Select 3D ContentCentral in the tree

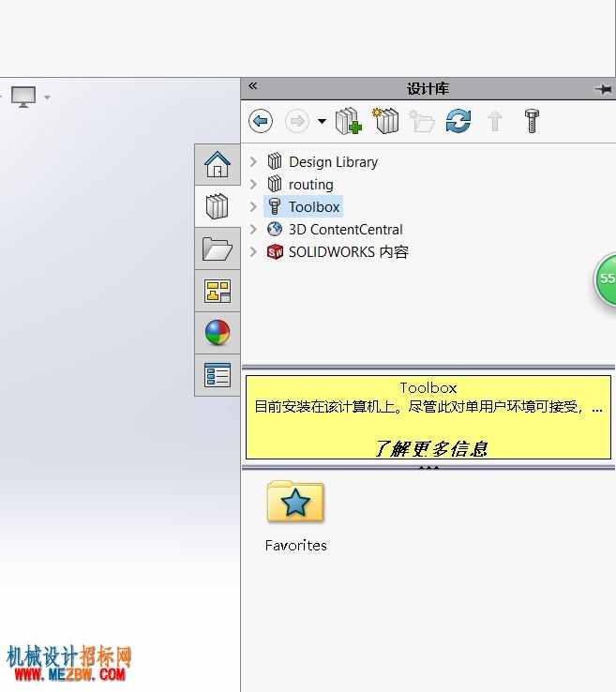(346, 230)
